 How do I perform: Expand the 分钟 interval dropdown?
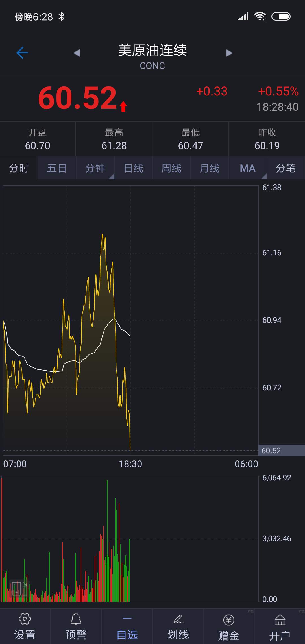click(x=95, y=168)
